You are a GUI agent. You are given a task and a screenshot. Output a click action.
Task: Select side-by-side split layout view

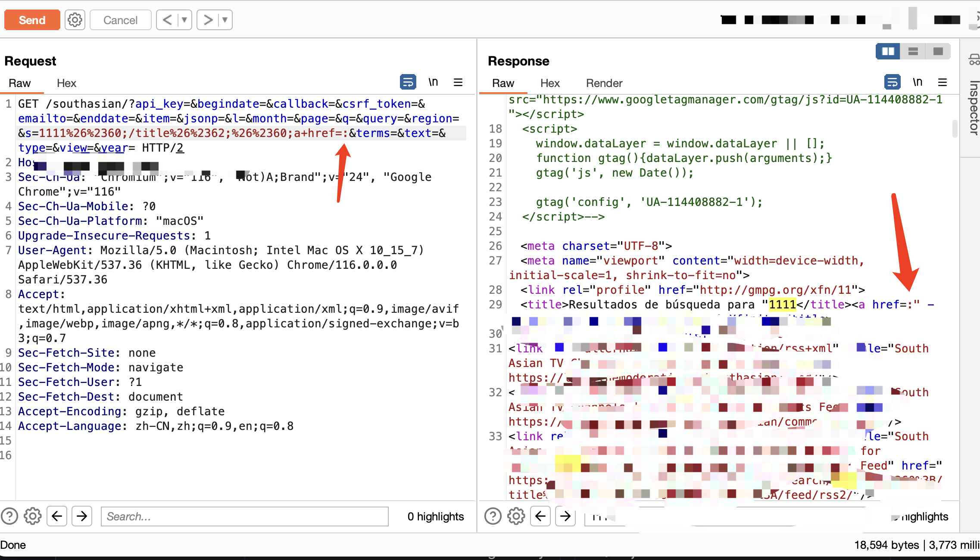coord(888,52)
